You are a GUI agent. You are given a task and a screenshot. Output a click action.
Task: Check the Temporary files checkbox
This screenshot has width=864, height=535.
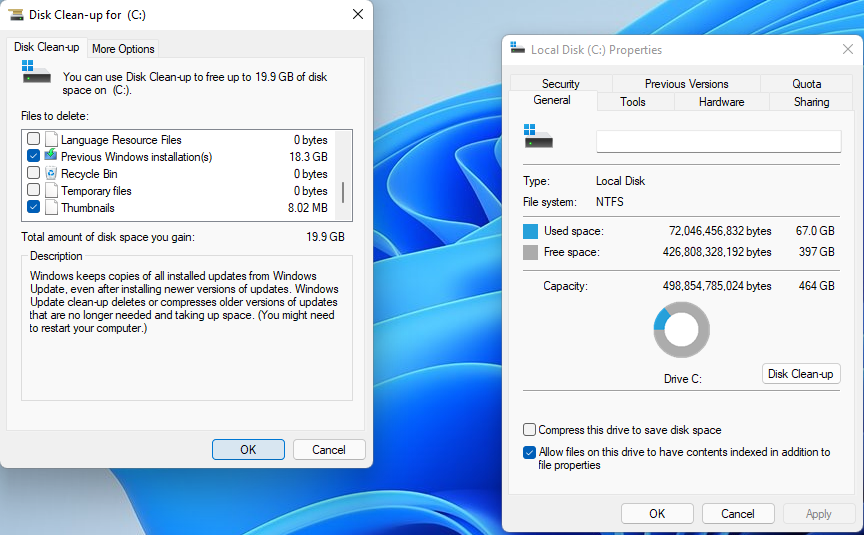(34, 190)
